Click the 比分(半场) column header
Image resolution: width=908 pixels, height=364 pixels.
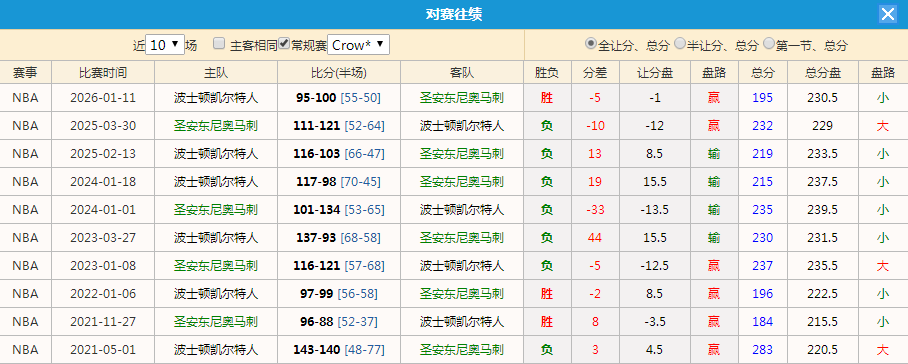click(339, 72)
